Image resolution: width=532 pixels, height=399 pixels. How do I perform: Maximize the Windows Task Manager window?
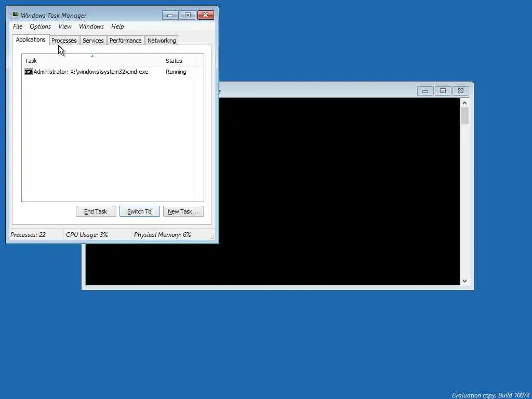point(188,15)
